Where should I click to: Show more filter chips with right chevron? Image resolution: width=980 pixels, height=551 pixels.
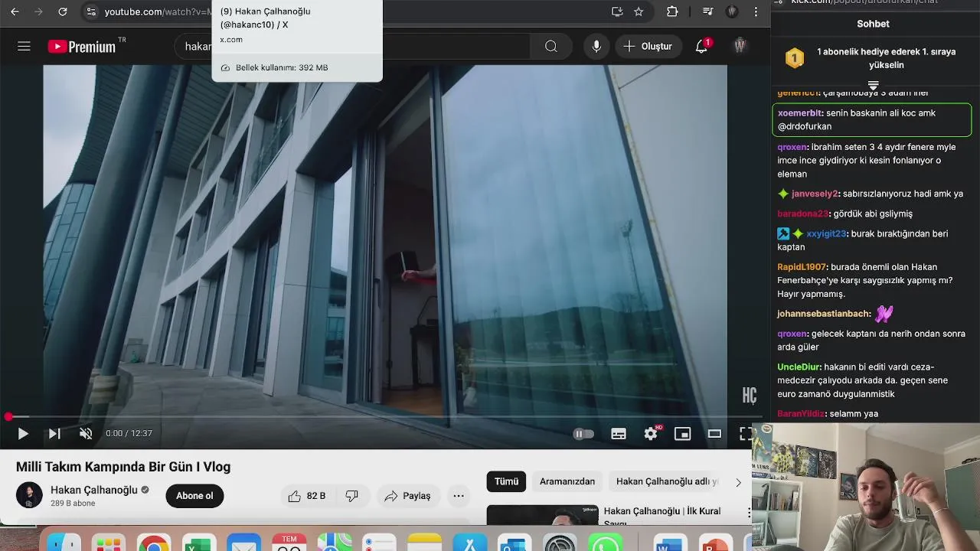point(738,482)
